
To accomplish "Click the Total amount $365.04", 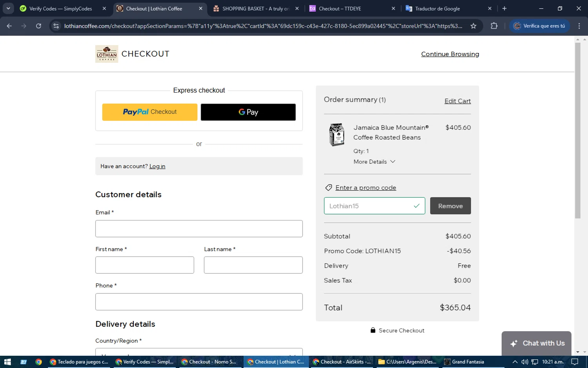I will [455, 308].
